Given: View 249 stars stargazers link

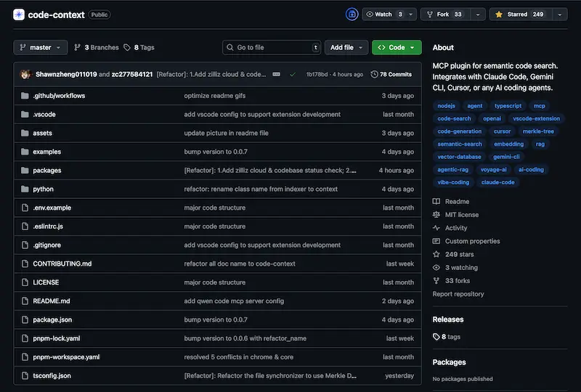Looking at the screenshot, I should coord(453,255).
